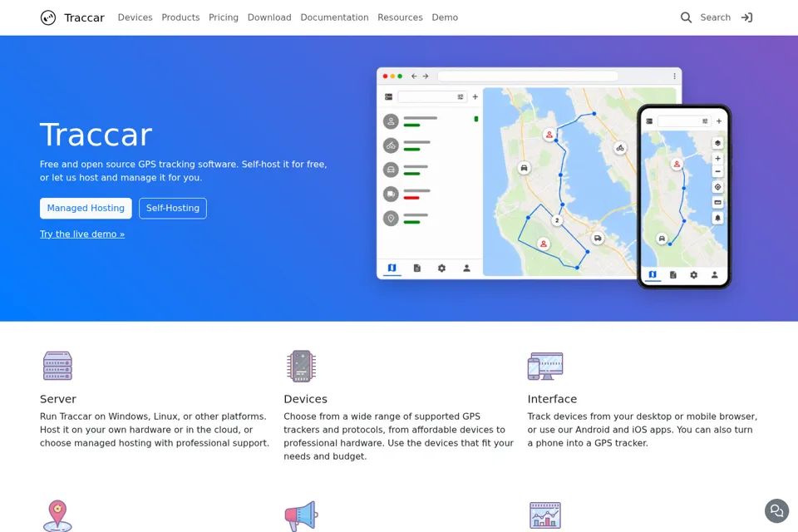
Task: Click the Traccar logo icon
Action: (48, 17)
